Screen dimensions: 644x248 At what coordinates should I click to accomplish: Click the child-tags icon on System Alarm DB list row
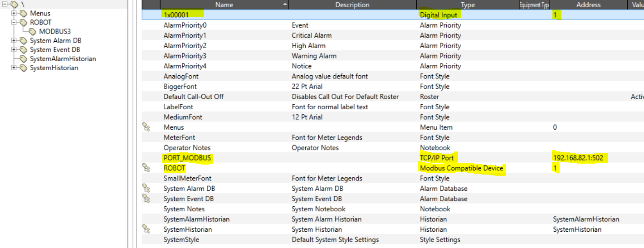tap(146, 189)
